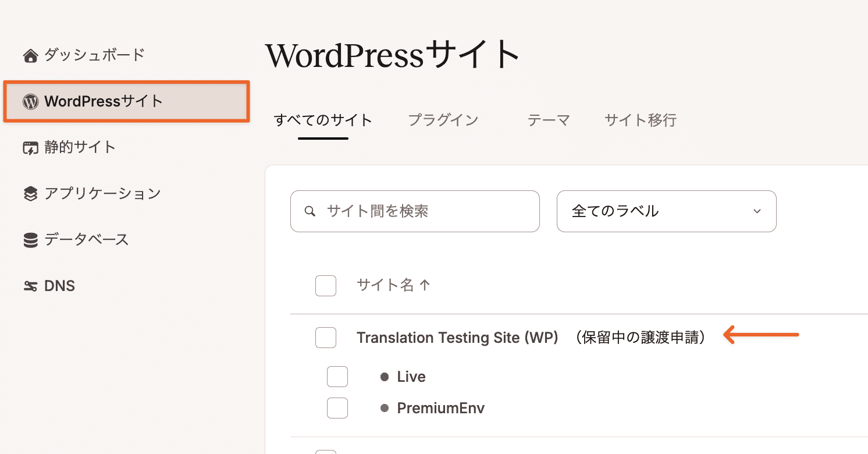Image resolution: width=868 pixels, height=454 pixels.
Task: Check the Translation Testing Site (WP) checkbox
Action: pyautogui.click(x=326, y=338)
